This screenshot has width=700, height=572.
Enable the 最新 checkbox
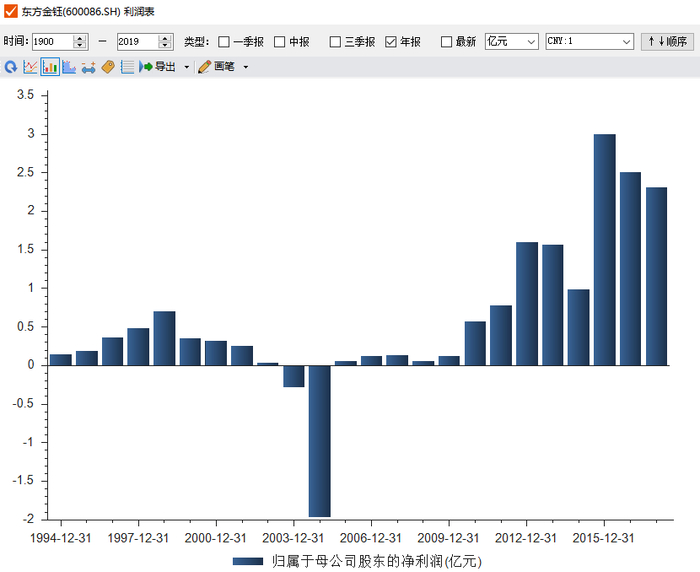click(x=446, y=42)
